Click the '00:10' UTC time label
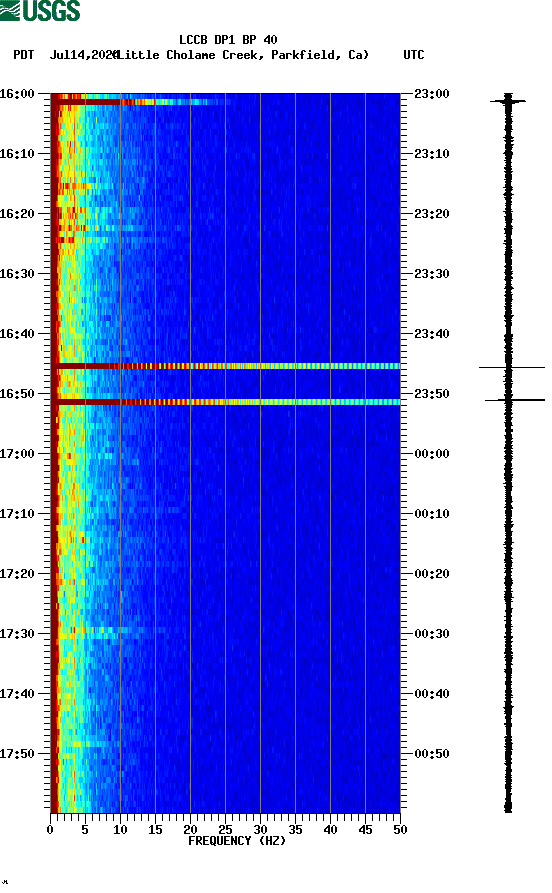This screenshot has width=552, height=893. point(432,514)
